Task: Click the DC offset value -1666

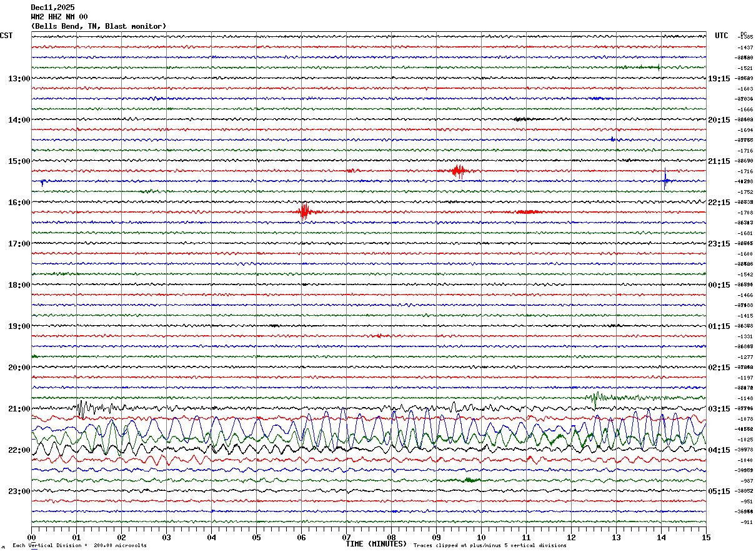Action: 745,109
